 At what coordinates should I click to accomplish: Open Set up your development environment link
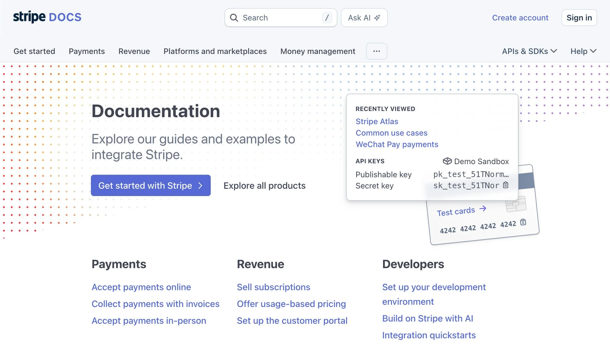pos(434,294)
